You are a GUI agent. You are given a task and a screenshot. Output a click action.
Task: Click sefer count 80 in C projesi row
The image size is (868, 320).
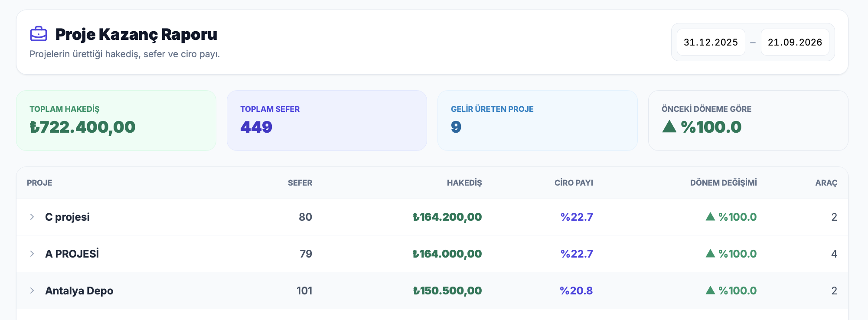click(x=305, y=217)
